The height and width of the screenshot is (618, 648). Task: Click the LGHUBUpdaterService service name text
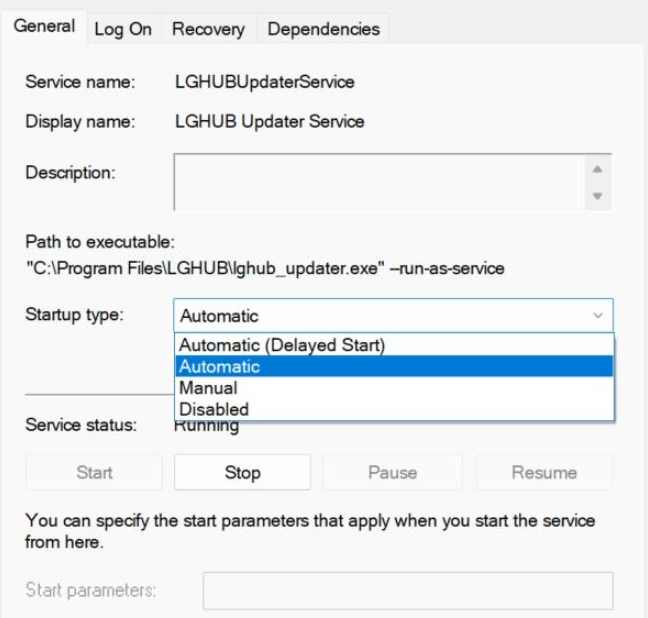[x=264, y=82]
